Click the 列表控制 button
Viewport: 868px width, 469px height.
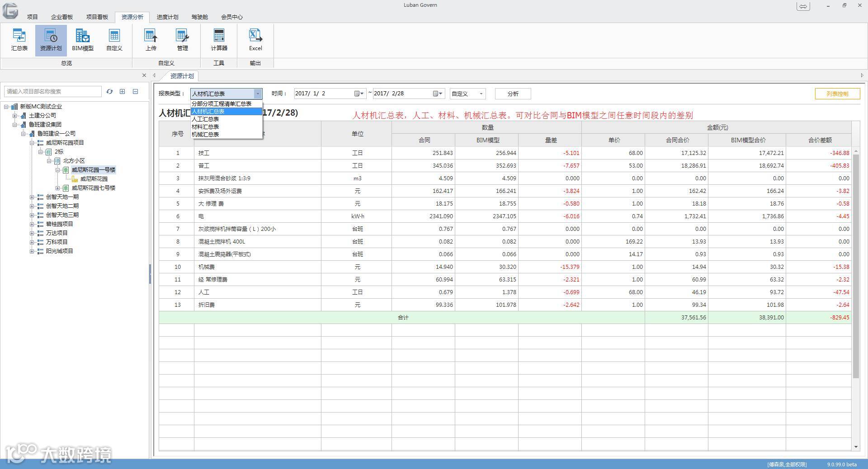click(x=837, y=94)
